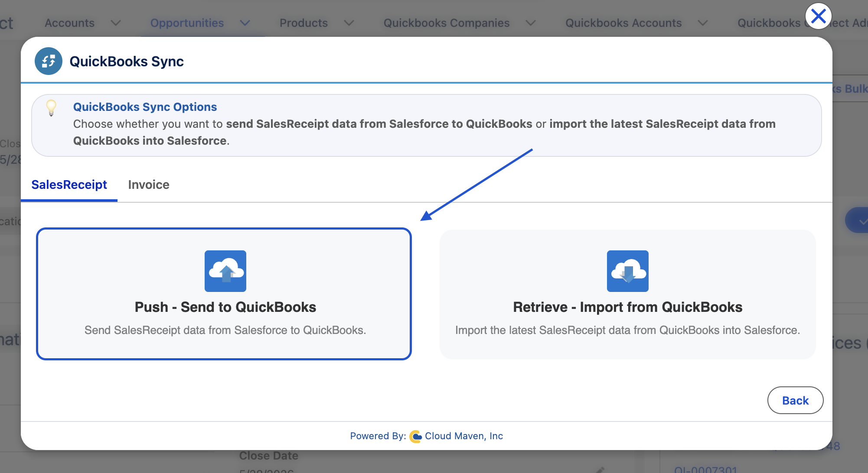Click the Cloud Maven logo icon
The image size is (868, 473).
(415, 436)
